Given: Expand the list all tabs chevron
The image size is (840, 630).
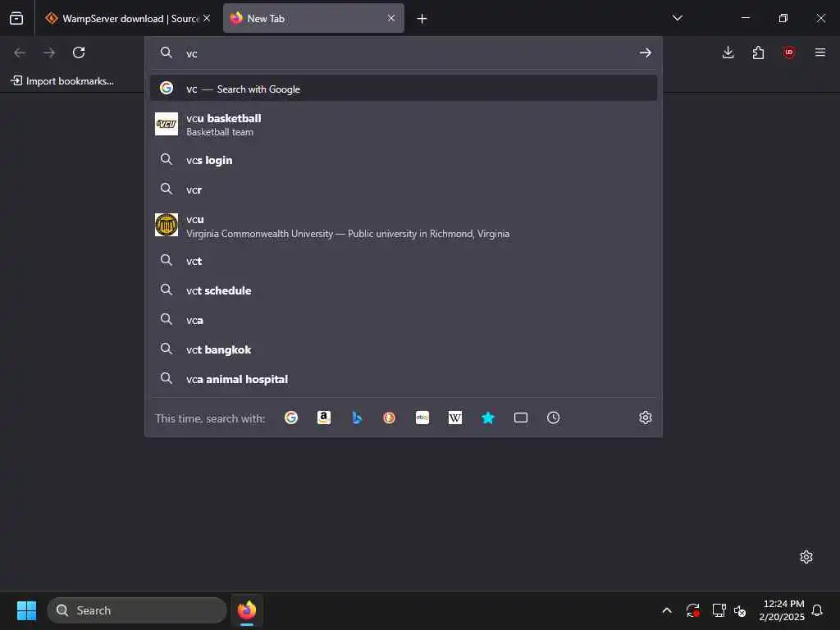Looking at the screenshot, I should click(677, 18).
